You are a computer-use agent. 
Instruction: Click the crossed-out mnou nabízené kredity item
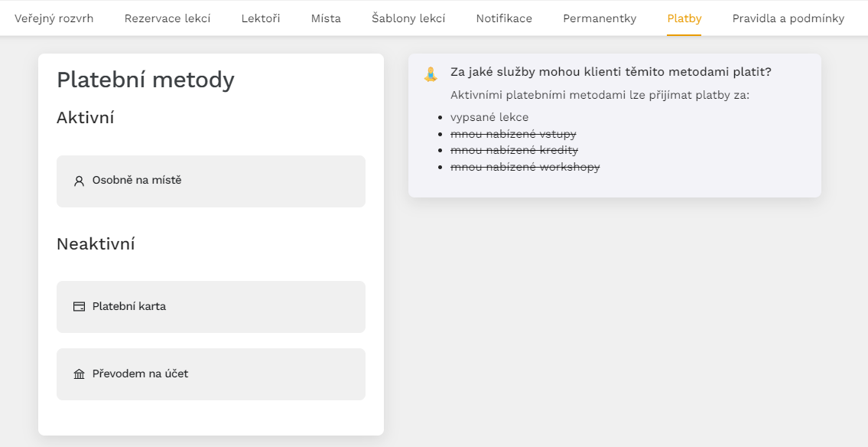click(x=514, y=150)
